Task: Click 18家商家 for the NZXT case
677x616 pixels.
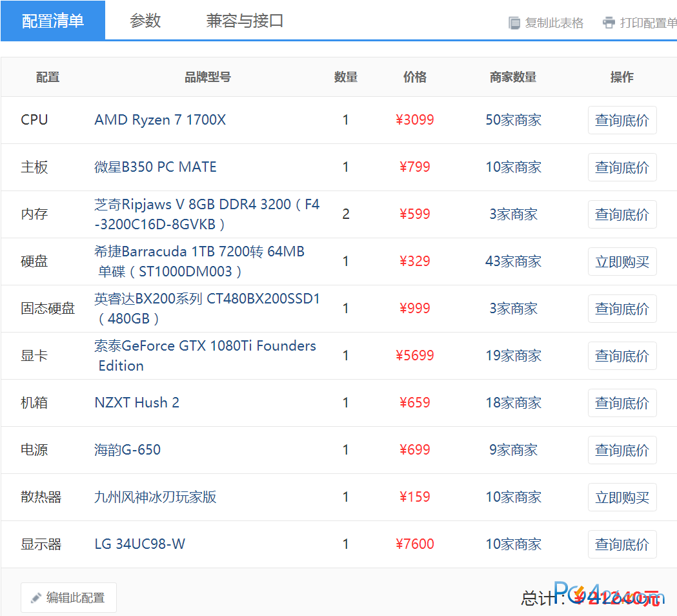Action: [x=513, y=402]
